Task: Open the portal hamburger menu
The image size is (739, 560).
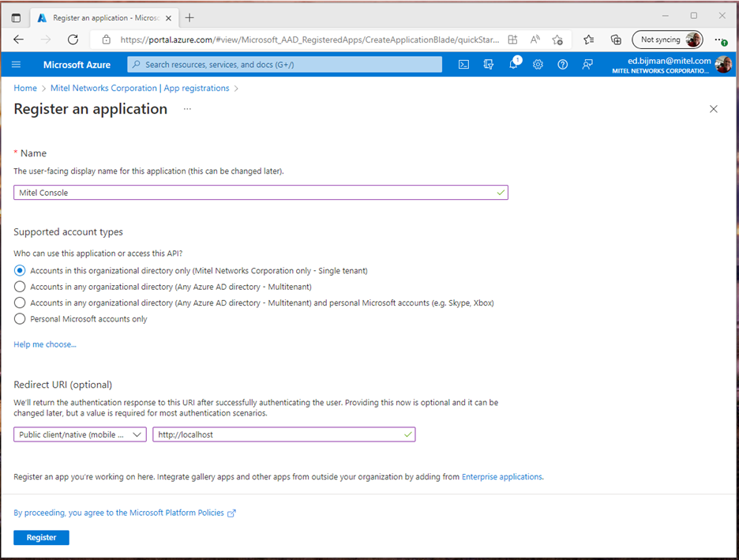Action: (16, 65)
